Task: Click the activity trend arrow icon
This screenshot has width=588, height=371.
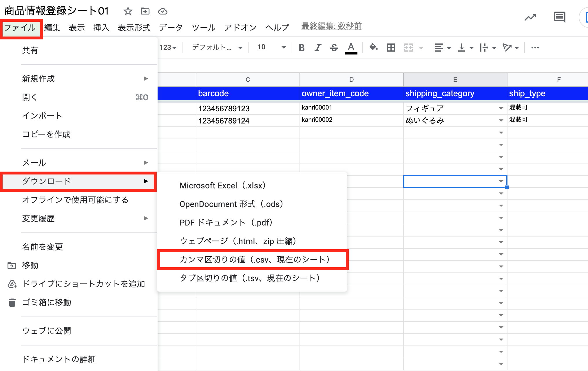Action: [x=530, y=17]
